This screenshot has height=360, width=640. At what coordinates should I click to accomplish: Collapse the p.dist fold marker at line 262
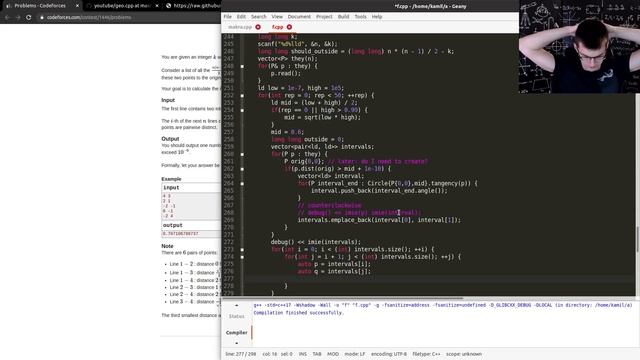[242, 169]
